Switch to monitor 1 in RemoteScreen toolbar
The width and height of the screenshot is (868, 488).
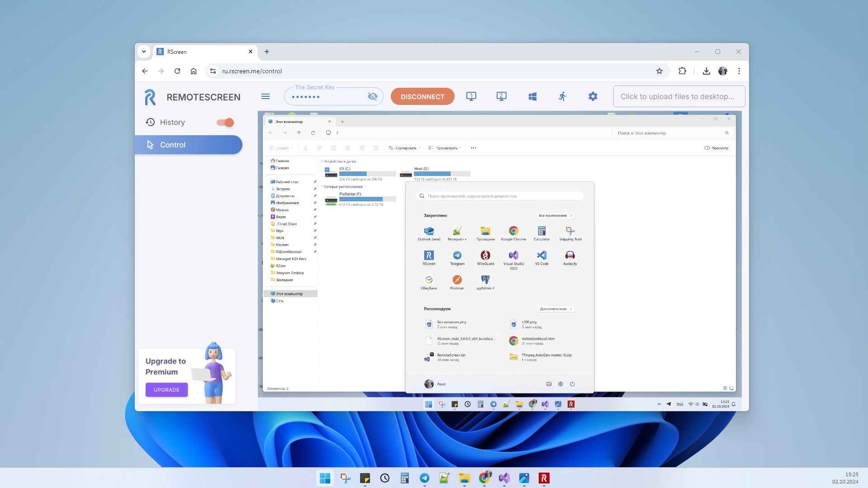(471, 96)
